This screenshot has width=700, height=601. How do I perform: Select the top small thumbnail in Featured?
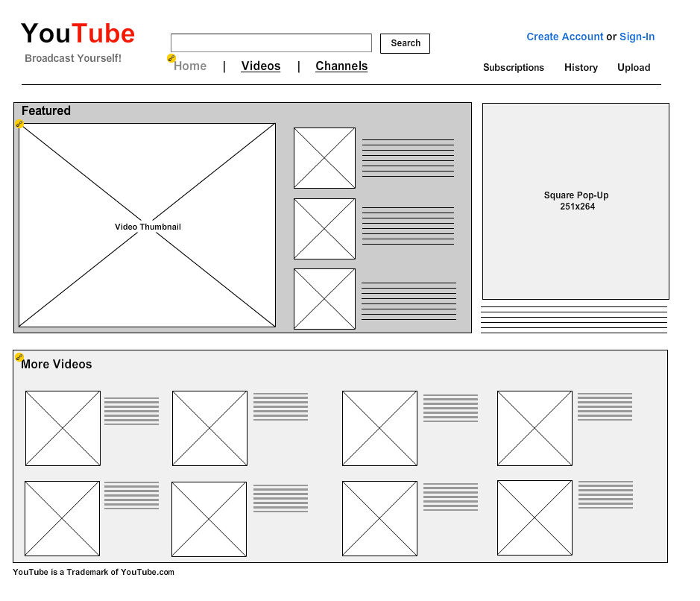tap(324, 158)
